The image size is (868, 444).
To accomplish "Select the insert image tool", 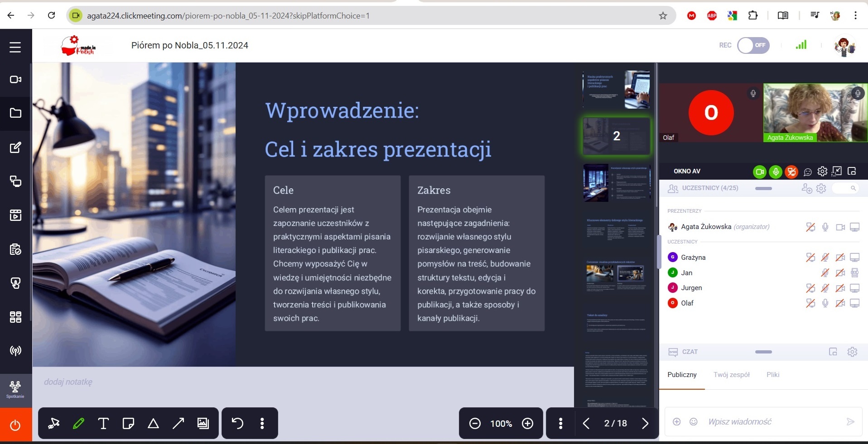I will click(203, 424).
